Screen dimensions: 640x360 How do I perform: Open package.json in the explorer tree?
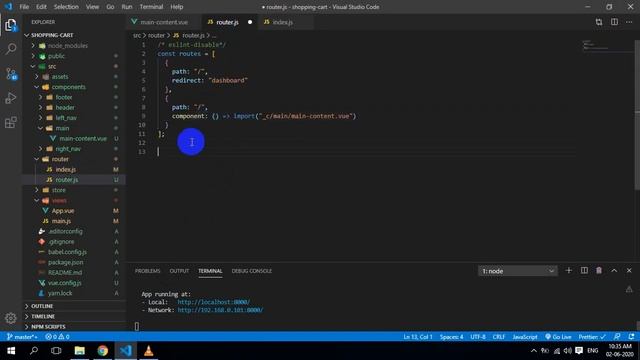[73, 262]
